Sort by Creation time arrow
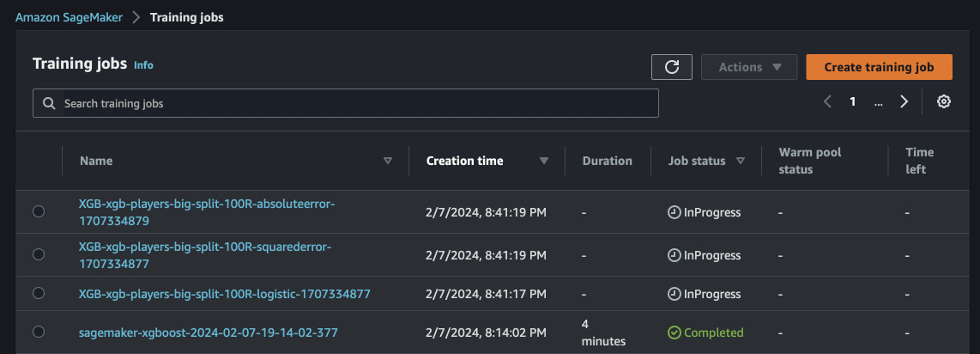The image size is (980, 354). coord(543,161)
